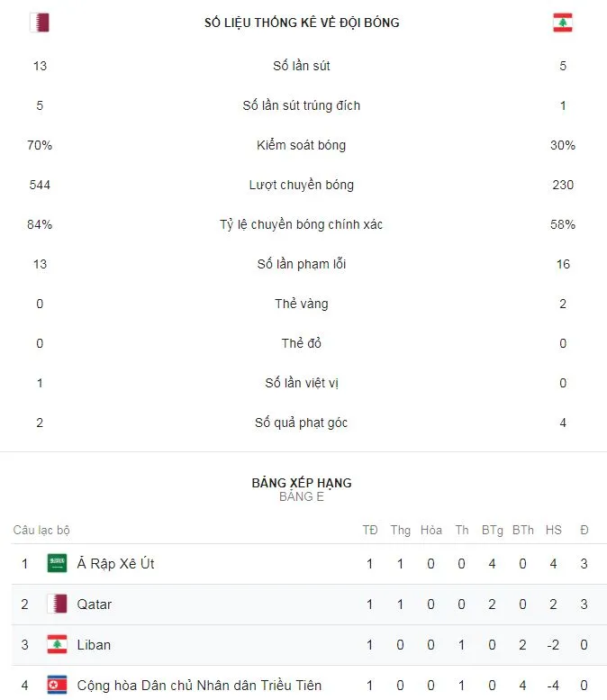Open Cộng hòa Dân chủ Nhân dân Triều Tiên

[x=199, y=686]
